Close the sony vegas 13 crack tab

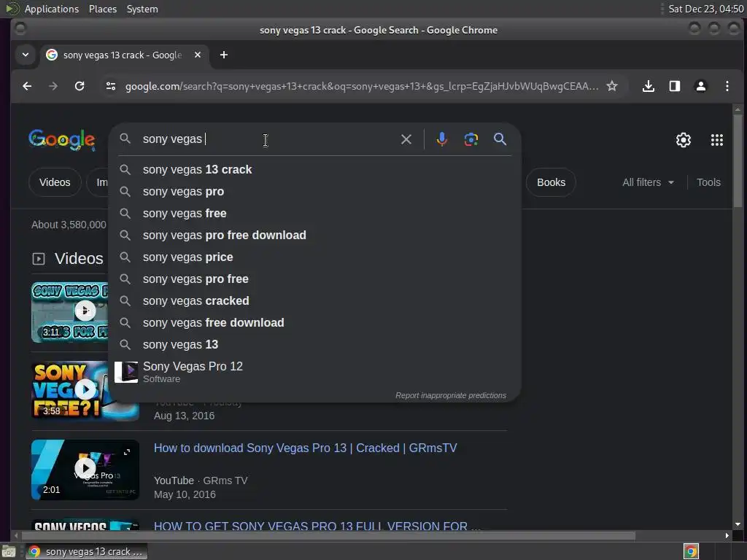pyautogui.click(x=198, y=55)
